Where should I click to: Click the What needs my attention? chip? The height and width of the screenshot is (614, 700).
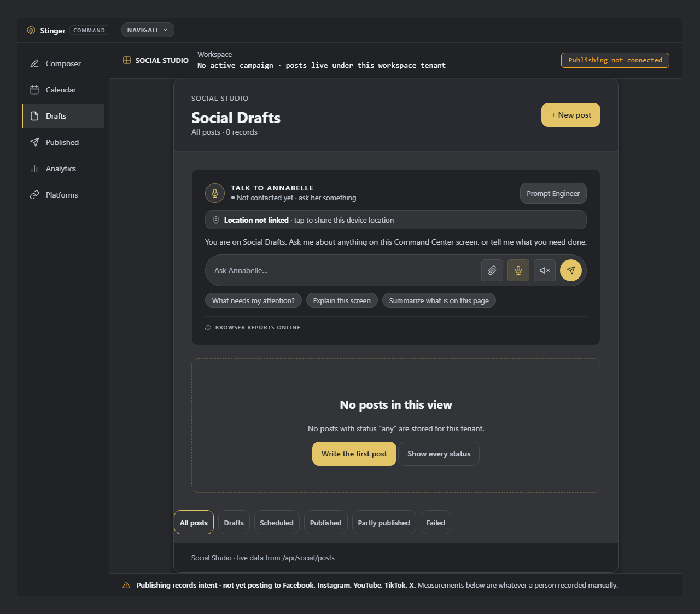point(253,300)
